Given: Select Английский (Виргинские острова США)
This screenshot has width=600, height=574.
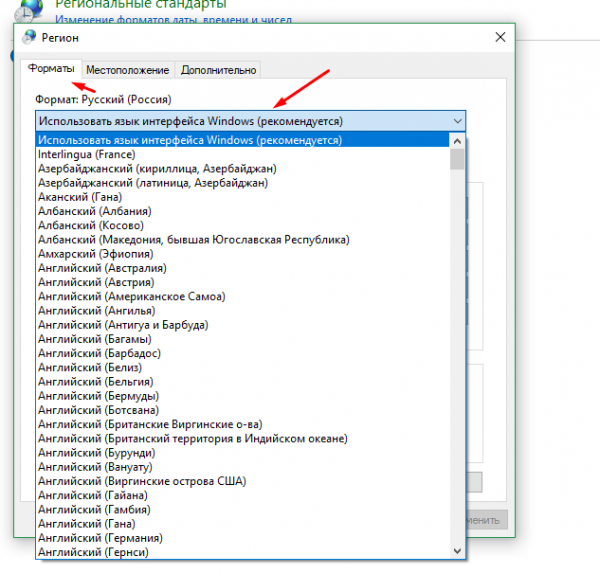Looking at the screenshot, I should coord(243,481).
